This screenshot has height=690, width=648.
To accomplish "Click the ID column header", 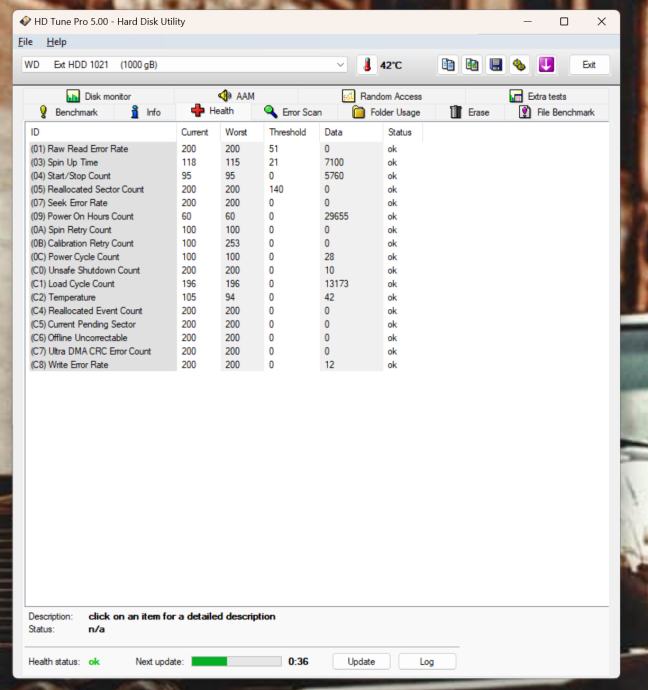I will pos(101,132).
